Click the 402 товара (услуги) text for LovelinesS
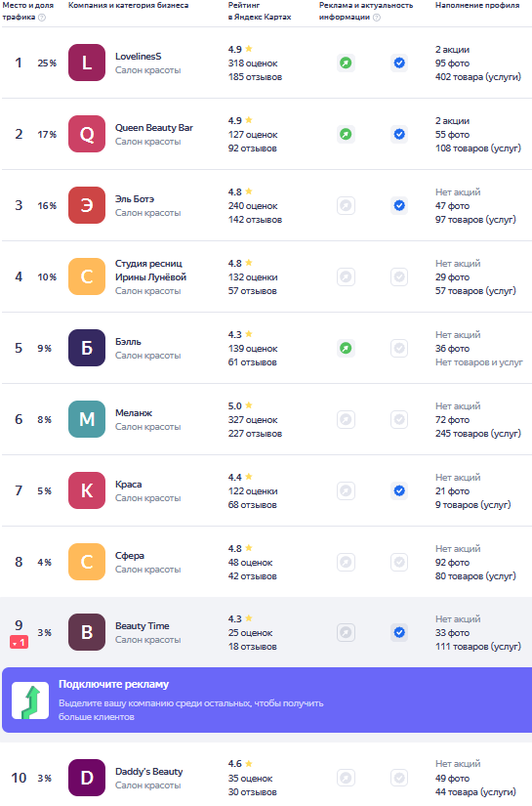The image size is (532, 806). click(478, 77)
